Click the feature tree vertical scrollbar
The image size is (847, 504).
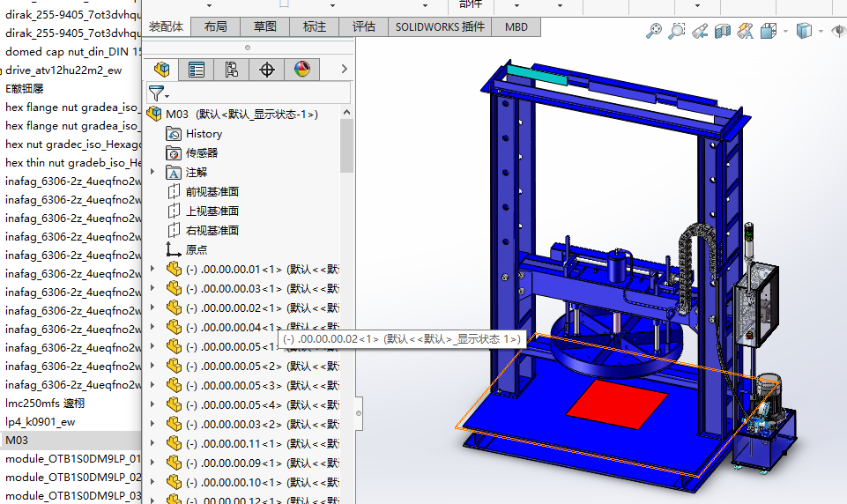click(x=346, y=145)
